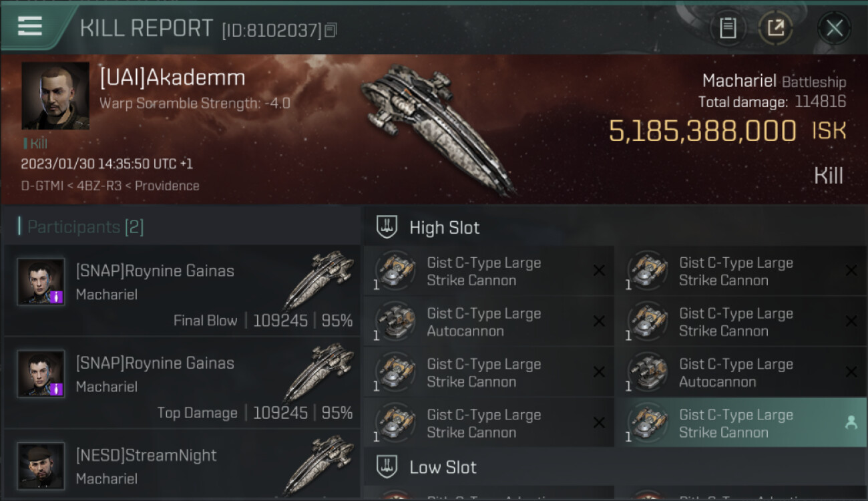Click the Participants [2] header
868x501 pixels.
pos(81,227)
